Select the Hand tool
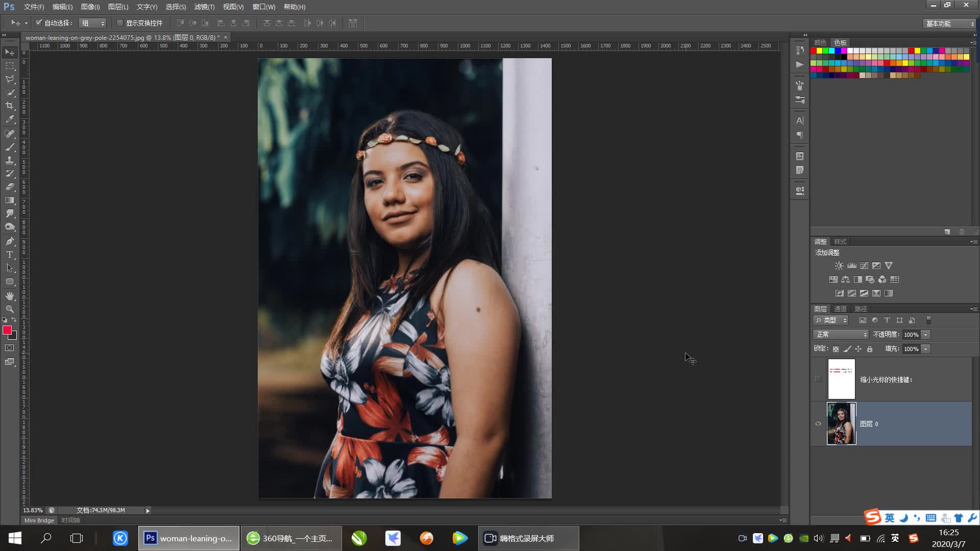This screenshot has width=980, height=551. coord(10,296)
